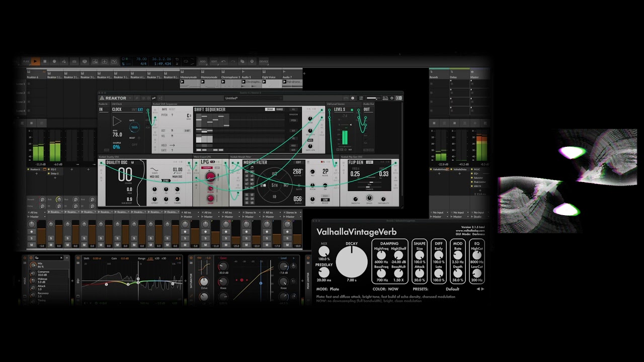Open the COLOR NOW selector in Valhalla
Viewport: 644px width, 362px height.
[385, 289]
